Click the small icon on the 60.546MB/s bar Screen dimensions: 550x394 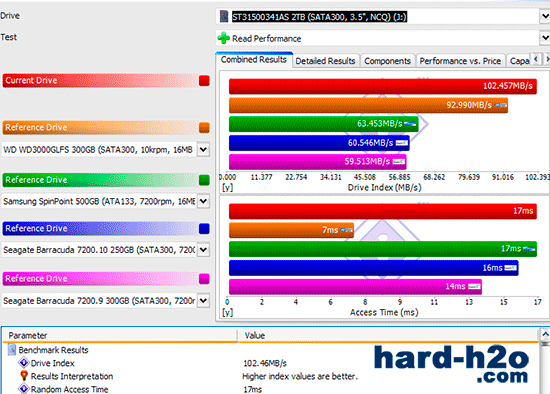point(402,143)
